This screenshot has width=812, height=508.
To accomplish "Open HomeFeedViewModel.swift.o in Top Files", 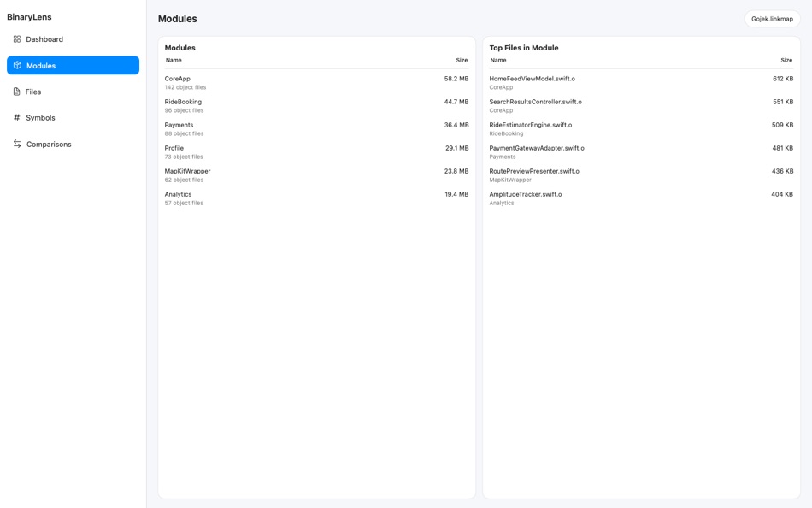I will (x=641, y=81).
